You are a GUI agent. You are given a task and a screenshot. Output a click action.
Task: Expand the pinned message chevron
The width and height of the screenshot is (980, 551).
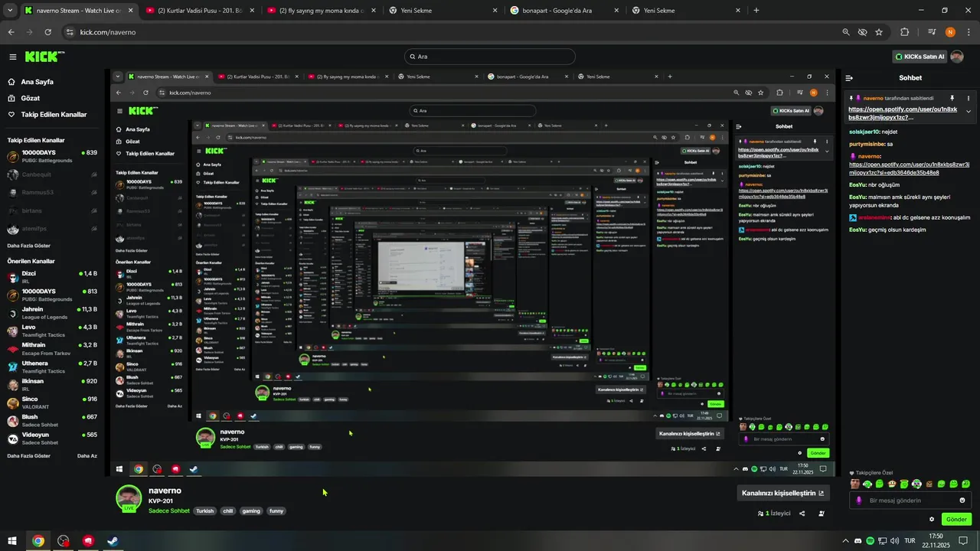969,112
